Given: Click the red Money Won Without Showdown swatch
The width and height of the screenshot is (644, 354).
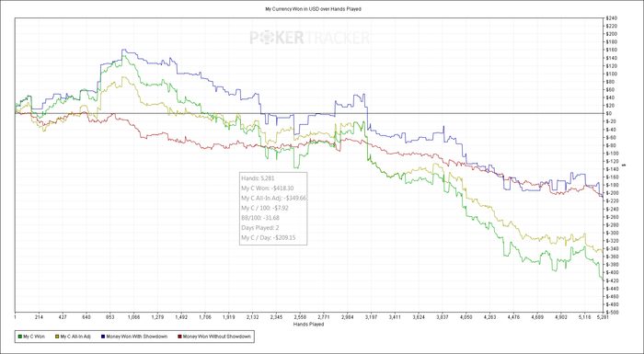Looking at the screenshot, I should (x=179, y=337).
